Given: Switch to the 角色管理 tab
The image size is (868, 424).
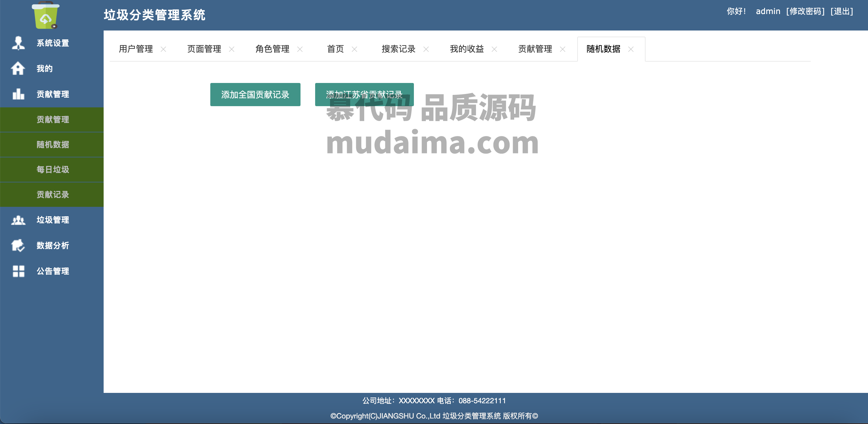Looking at the screenshot, I should [272, 49].
